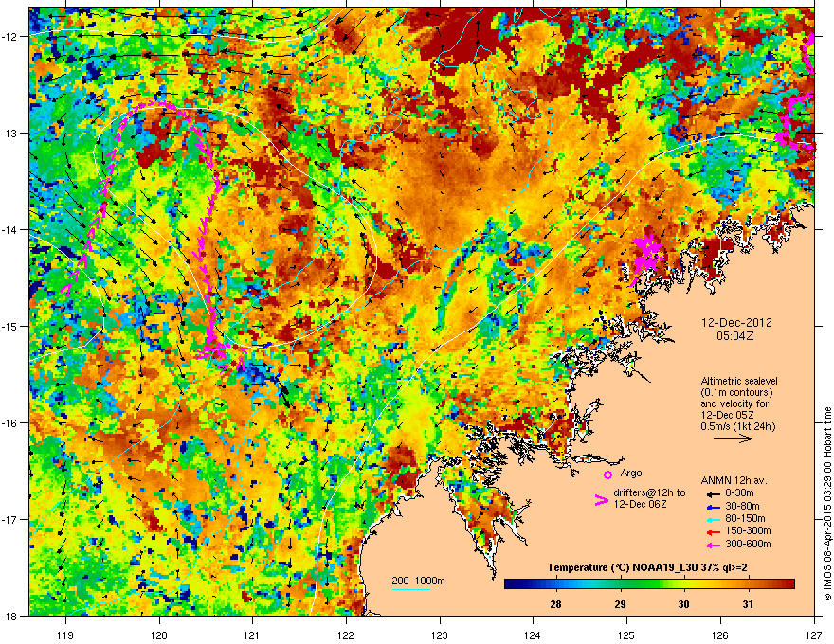The height and width of the screenshot is (644, 834).
Task: Click the longitude axis label 119
Action: (65, 635)
